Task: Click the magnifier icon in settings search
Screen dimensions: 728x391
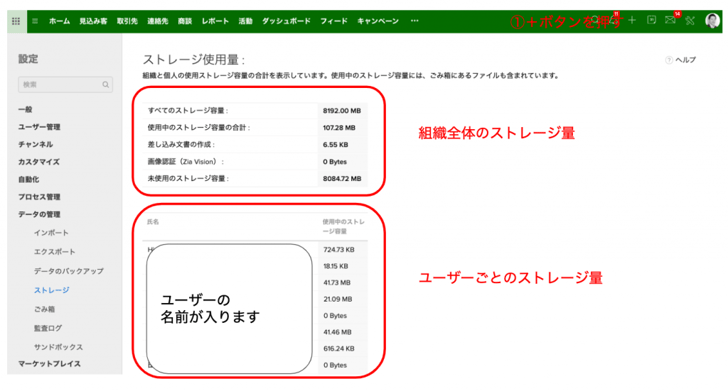Action: (x=105, y=85)
